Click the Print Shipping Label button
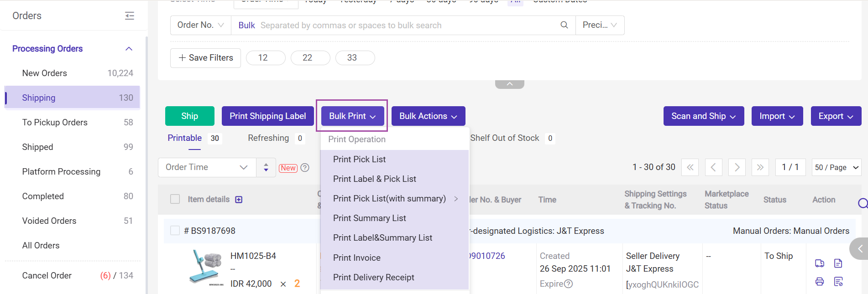 pos(267,116)
